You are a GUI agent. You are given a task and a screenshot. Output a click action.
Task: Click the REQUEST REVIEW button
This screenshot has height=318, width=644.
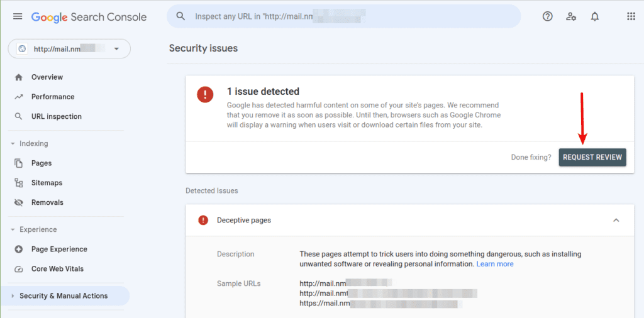click(x=592, y=157)
